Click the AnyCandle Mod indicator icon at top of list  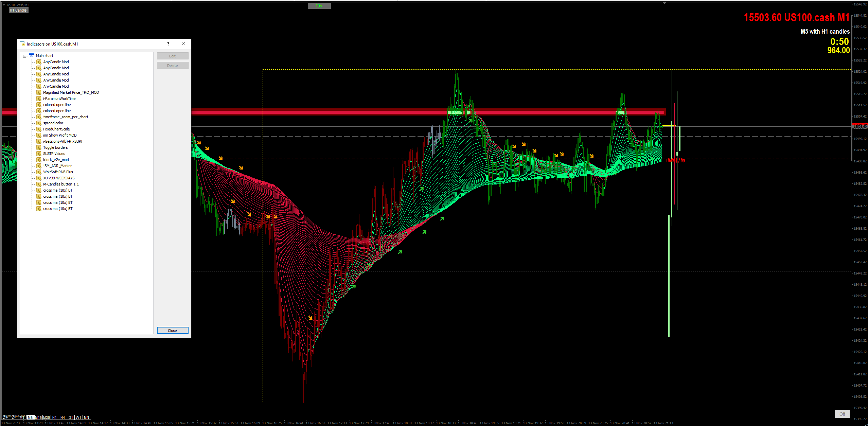tap(39, 62)
